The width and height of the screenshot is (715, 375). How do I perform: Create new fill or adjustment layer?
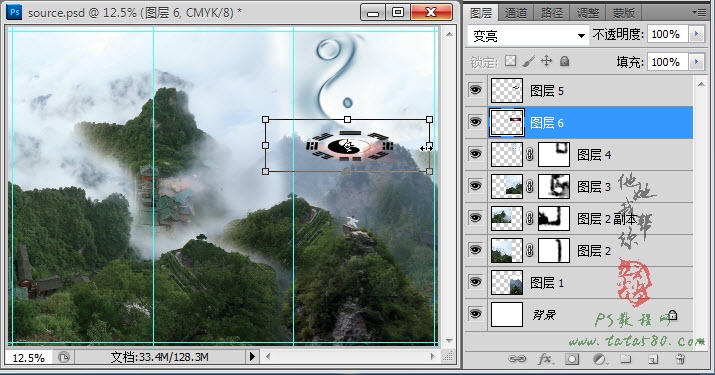[599, 359]
